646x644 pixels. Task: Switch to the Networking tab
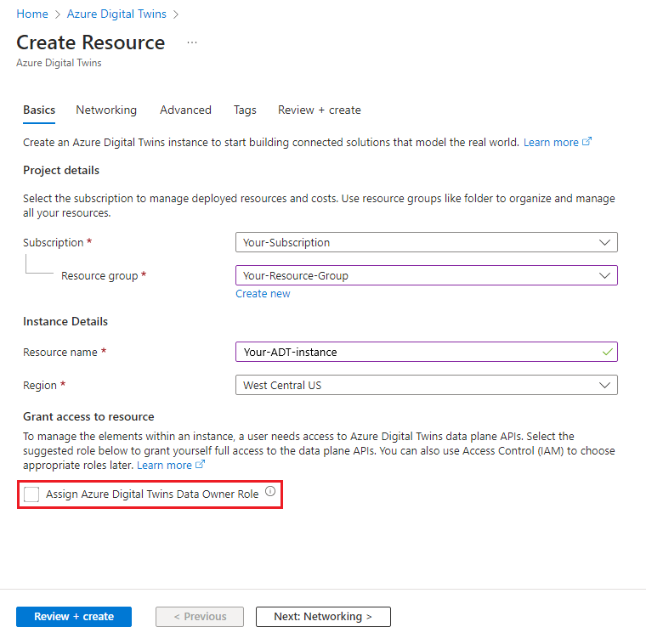coord(106,110)
